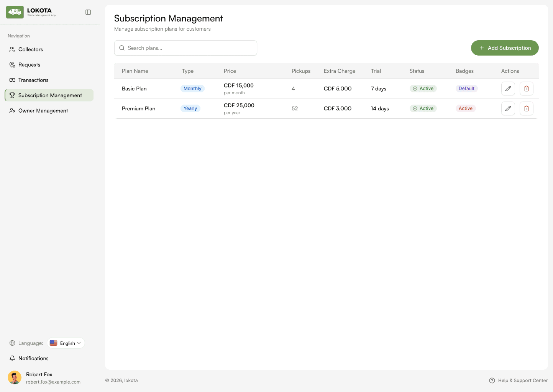Click the Lokota truck logo
The height and width of the screenshot is (392, 553).
15,12
